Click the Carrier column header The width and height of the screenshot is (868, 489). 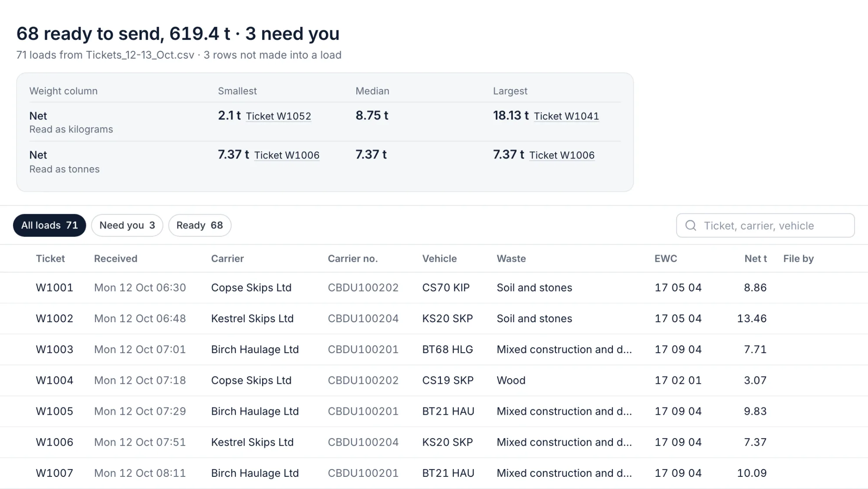227,258
